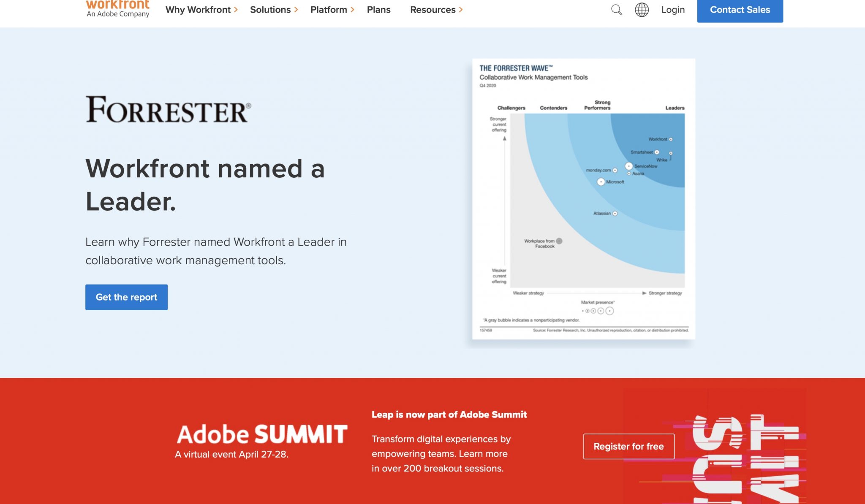The width and height of the screenshot is (865, 504).
Task: Expand the Platform dropdown
Action: [x=332, y=10]
